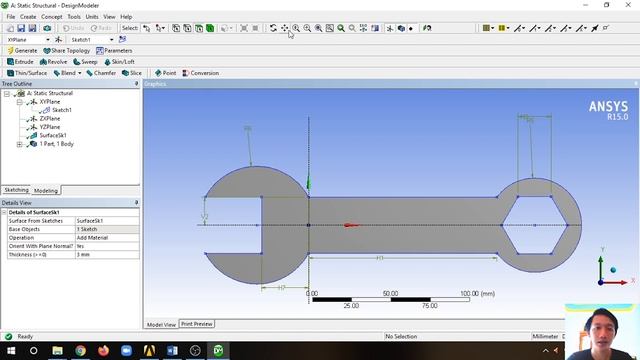Toggle the Display Points dot icon
The image size is (640, 360).
pos(411,28)
